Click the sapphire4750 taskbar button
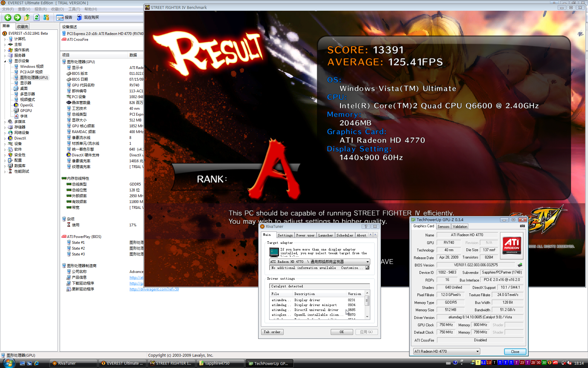The height and width of the screenshot is (368, 588). coord(221,363)
